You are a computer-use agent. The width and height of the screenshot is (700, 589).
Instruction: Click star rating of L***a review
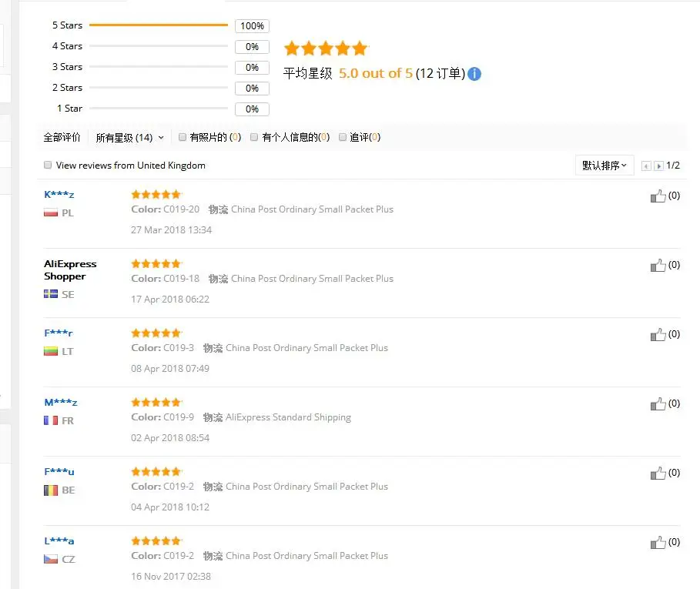[156, 540]
